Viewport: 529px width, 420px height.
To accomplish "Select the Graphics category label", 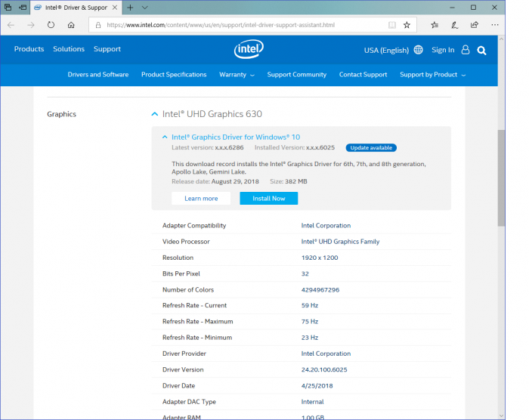I will 61,114.
